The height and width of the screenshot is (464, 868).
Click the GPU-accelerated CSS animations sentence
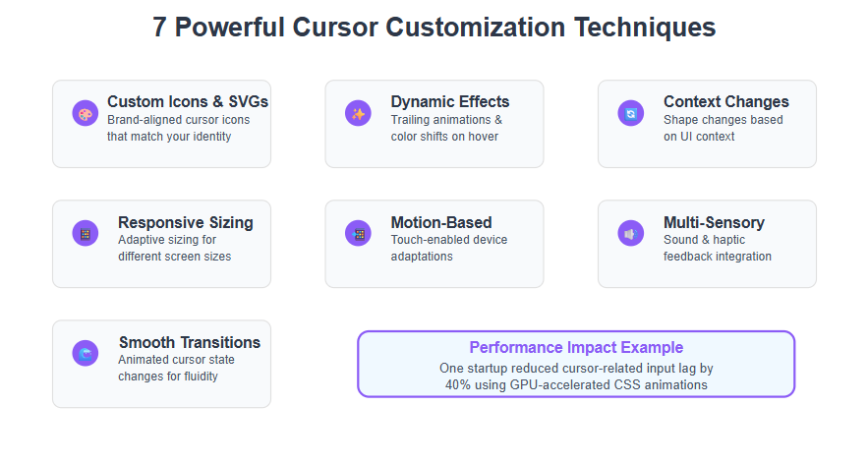click(x=576, y=377)
